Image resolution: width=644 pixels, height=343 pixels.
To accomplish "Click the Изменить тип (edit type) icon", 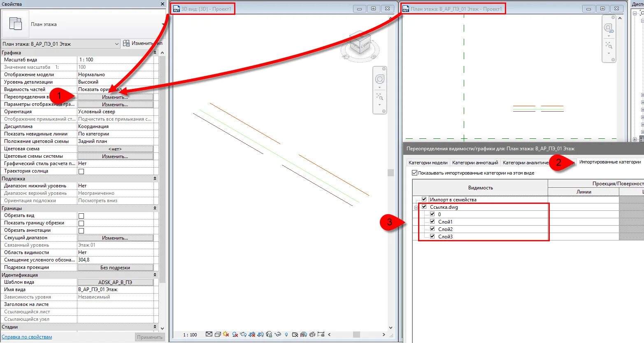I will pos(126,43).
